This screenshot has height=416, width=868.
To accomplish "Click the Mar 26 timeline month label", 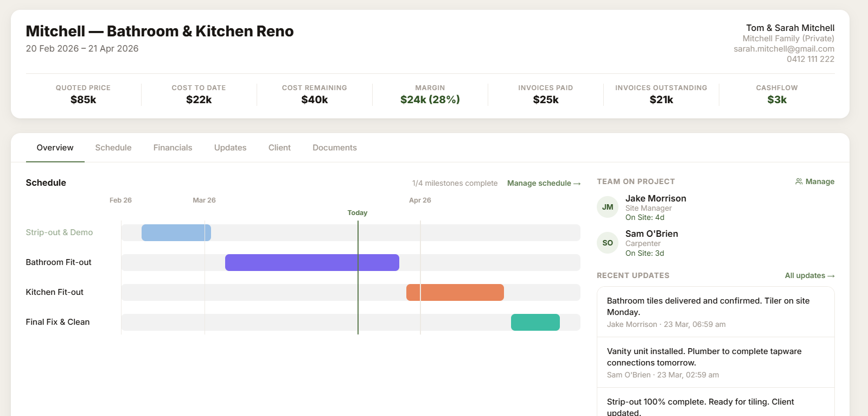I will tap(204, 200).
